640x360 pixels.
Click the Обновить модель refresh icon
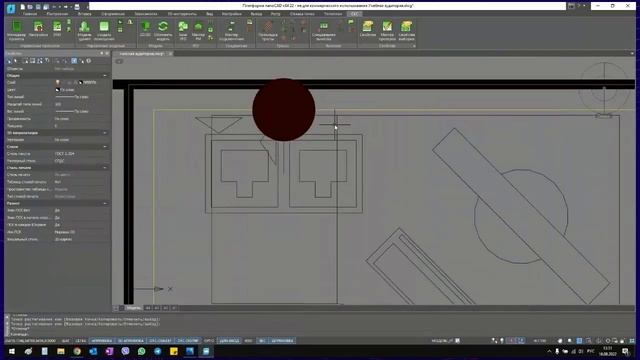[x=163, y=30]
